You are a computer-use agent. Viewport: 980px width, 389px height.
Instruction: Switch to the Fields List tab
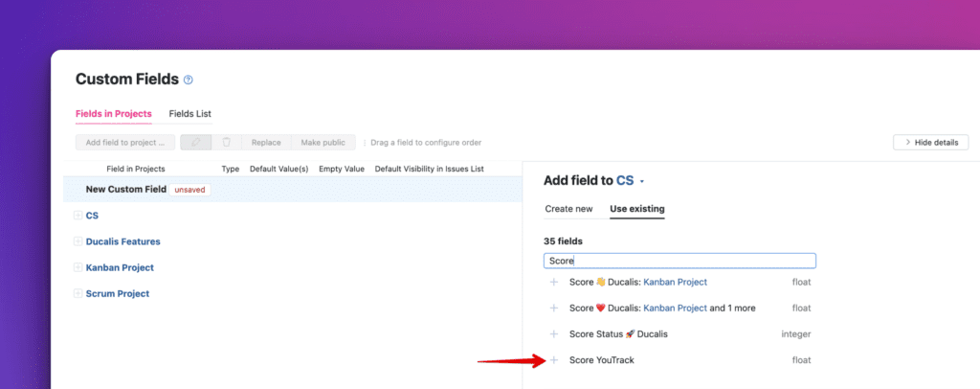(x=189, y=114)
